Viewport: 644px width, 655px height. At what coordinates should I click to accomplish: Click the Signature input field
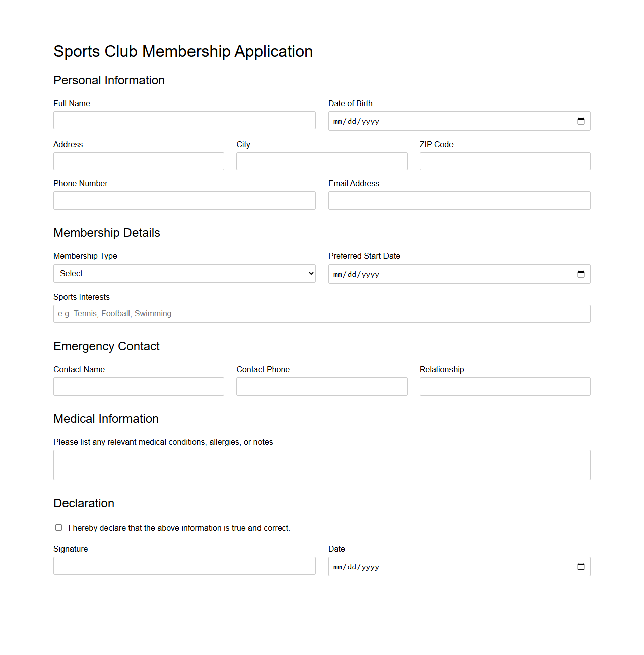(x=184, y=565)
